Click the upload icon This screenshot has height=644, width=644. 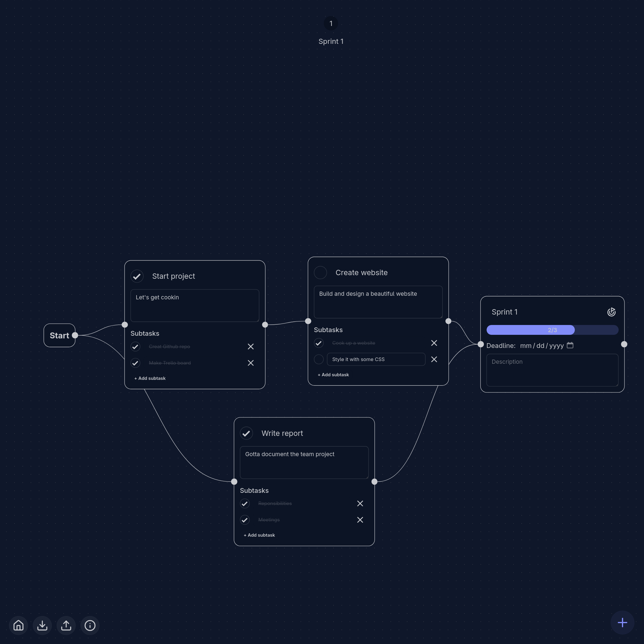coord(66,625)
